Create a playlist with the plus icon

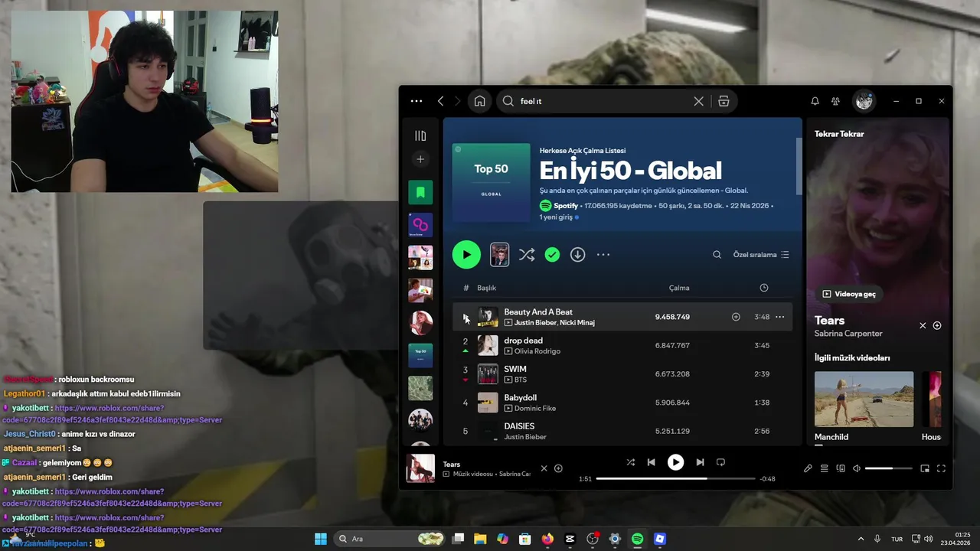pyautogui.click(x=420, y=159)
